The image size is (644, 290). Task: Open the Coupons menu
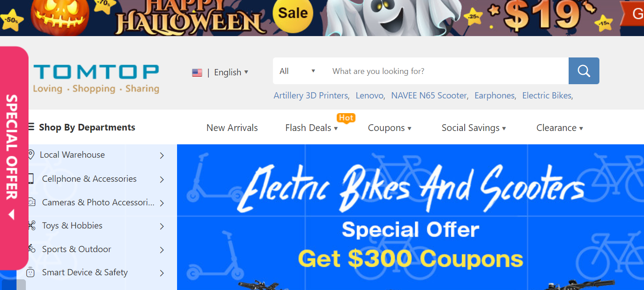tap(389, 128)
